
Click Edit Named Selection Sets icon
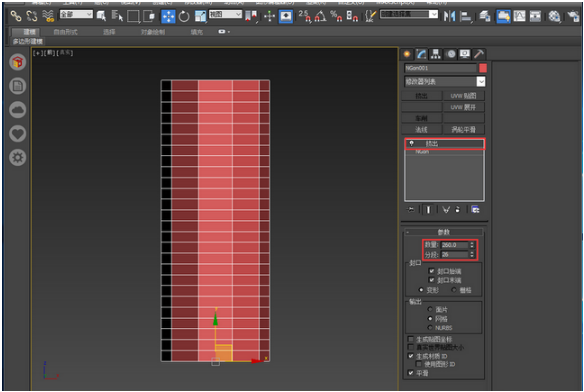coord(370,16)
